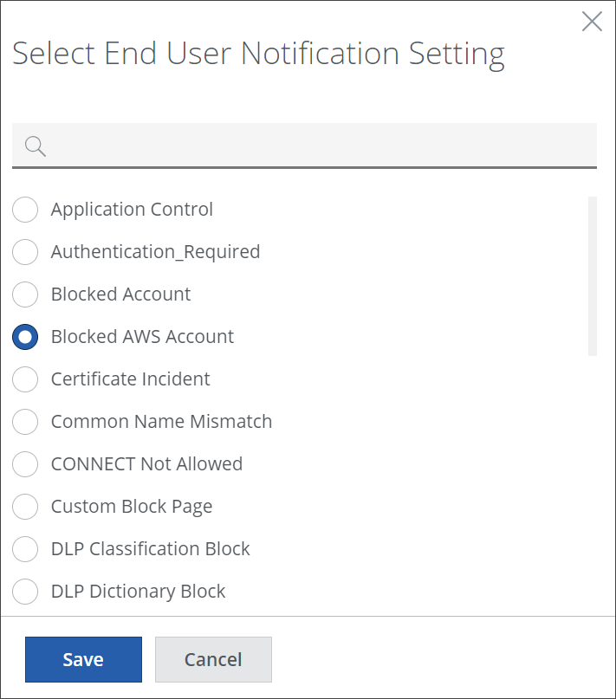Viewport: 616px width, 699px height.
Task: Choose the CONNECT Not Allowed radio button
Action: (x=25, y=464)
